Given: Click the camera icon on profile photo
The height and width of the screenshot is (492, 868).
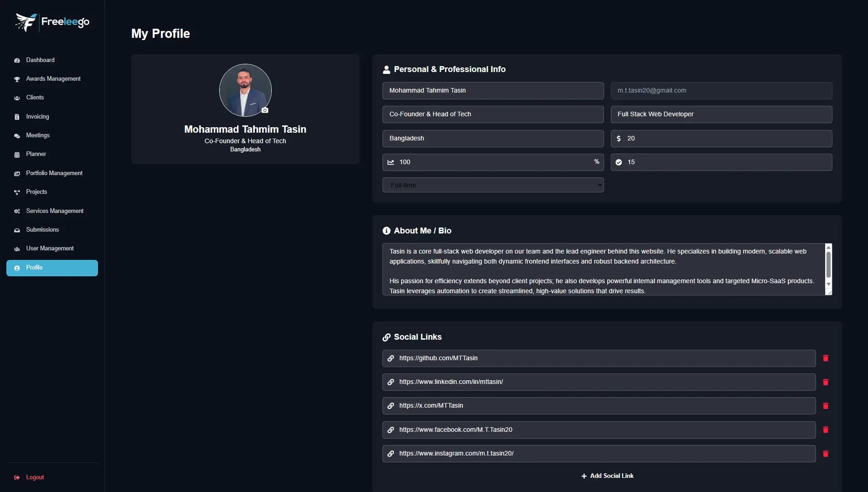Looking at the screenshot, I should click(x=265, y=110).
